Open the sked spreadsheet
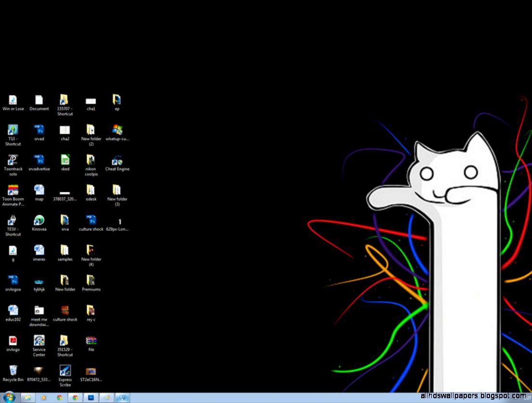The image size is (532, 403). click(65, 160)
